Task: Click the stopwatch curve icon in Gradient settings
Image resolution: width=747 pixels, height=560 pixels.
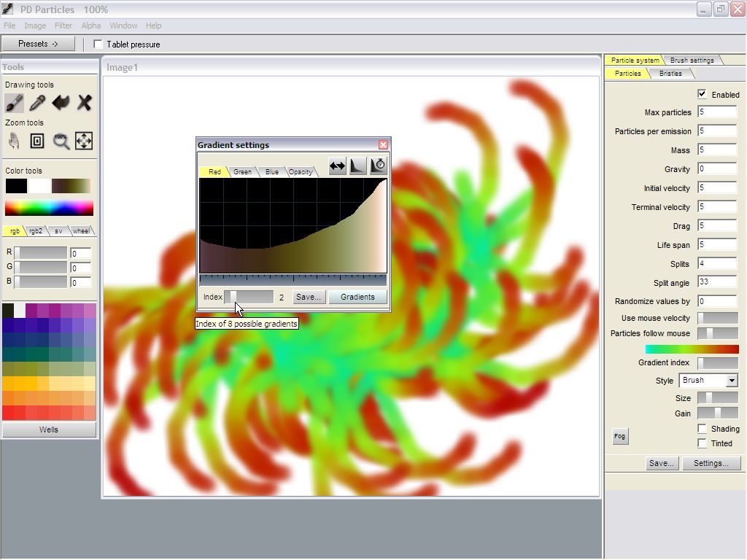Action: pyautogui.click(x=378, y=166)
